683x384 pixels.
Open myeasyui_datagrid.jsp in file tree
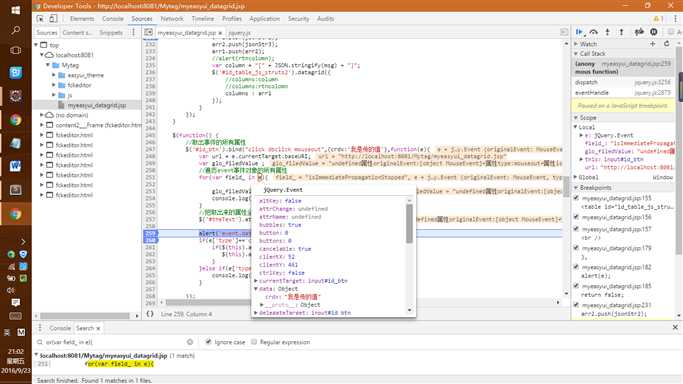(97, 105)
